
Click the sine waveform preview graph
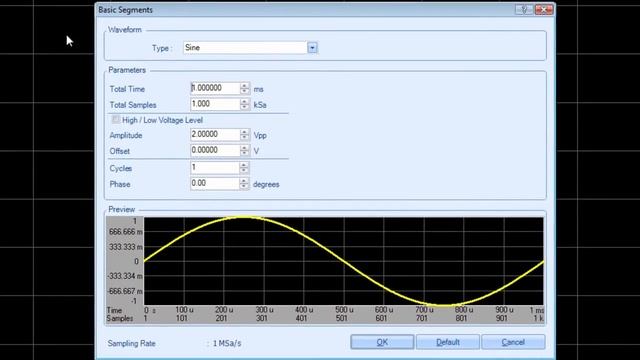click(344, 261)
